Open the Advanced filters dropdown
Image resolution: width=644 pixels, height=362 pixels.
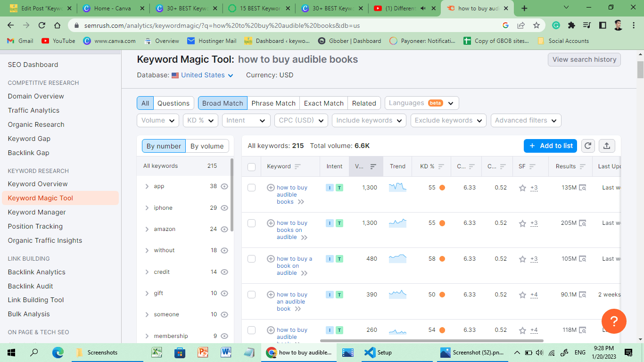tap(526, 120)
